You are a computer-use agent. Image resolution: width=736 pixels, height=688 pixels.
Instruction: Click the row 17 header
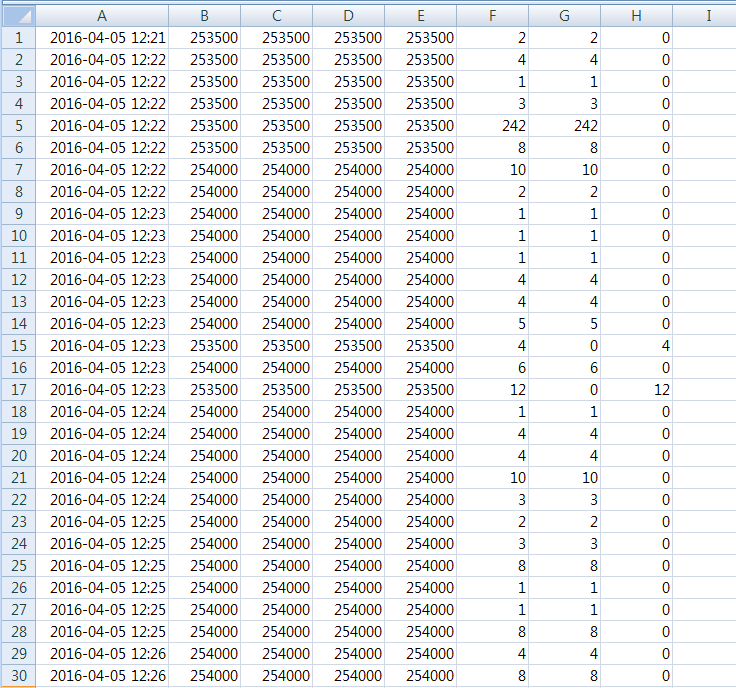click(19, 390)
